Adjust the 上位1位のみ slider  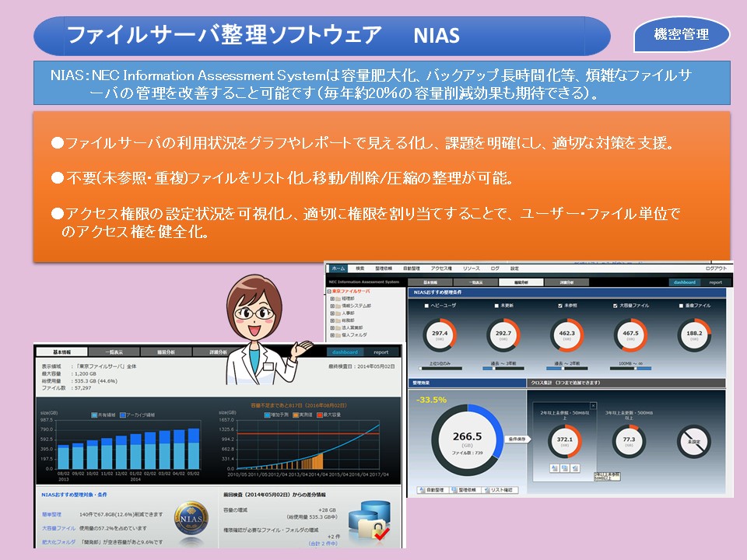click(x=440, y=368)
